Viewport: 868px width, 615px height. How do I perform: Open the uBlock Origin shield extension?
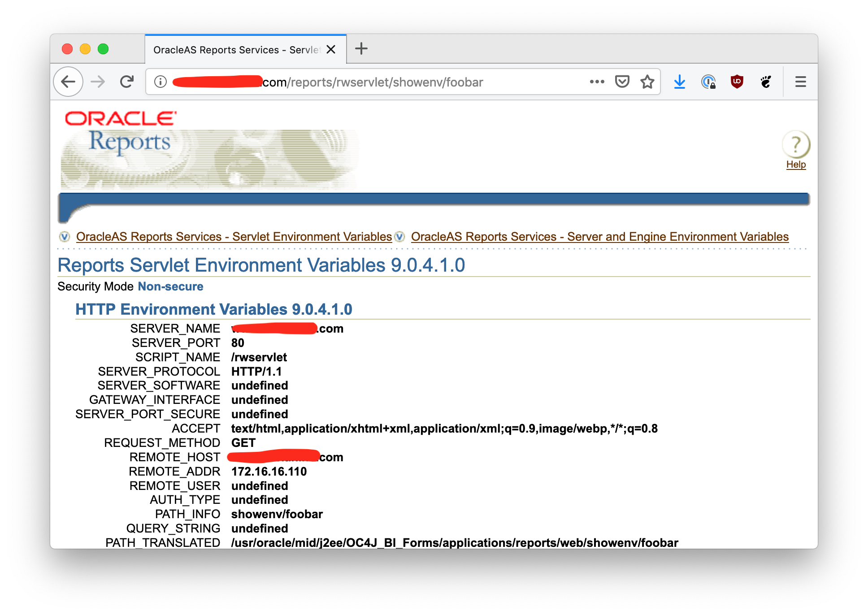(737, 82)
